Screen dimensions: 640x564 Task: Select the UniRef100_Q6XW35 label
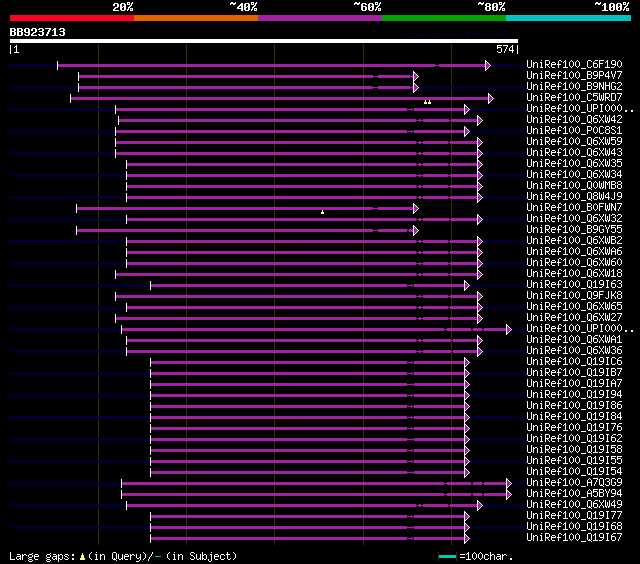(x=574, y=164)
